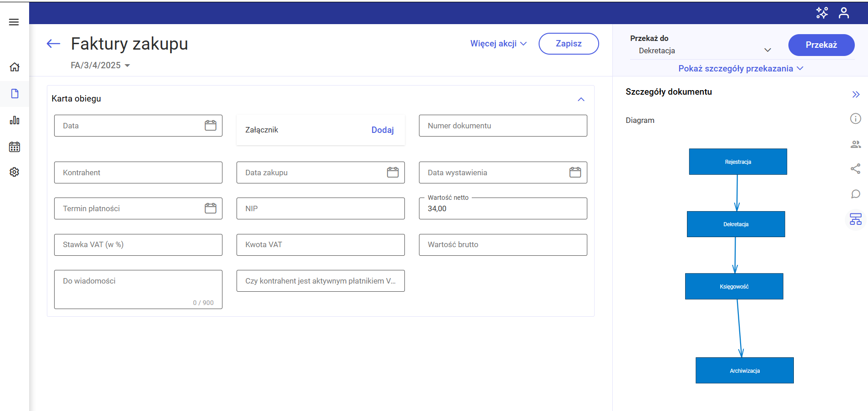The height and width of the screenshot is (411, 868).
Task: Expand Pokaż szczegóły przekazania
Action: pyautogui.click(x=741, y=69)
